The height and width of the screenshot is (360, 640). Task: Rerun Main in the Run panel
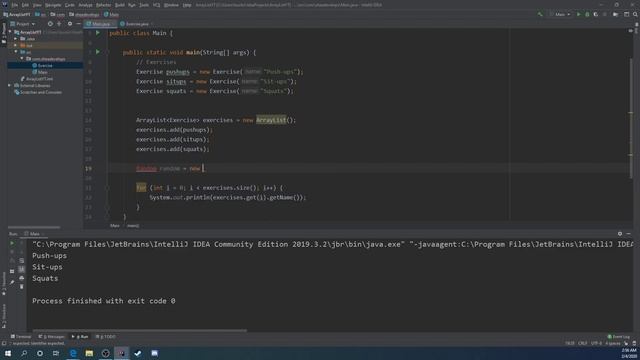pos(12,243)
